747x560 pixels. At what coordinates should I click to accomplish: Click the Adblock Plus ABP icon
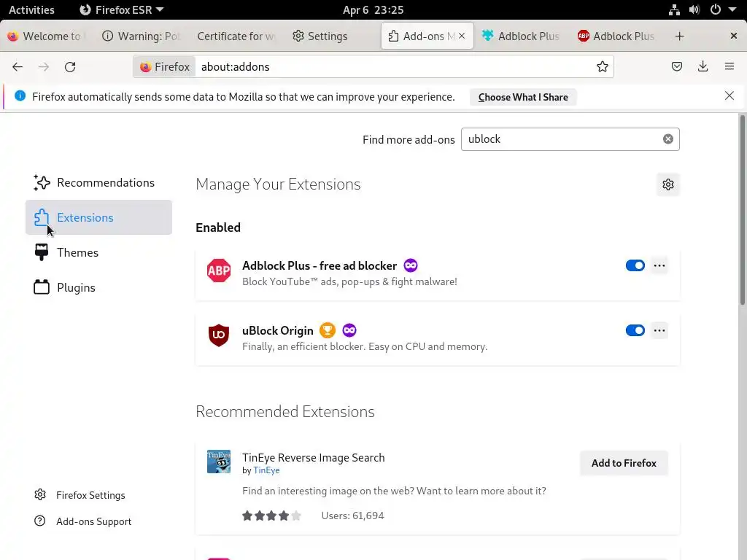tap(219, 271)
